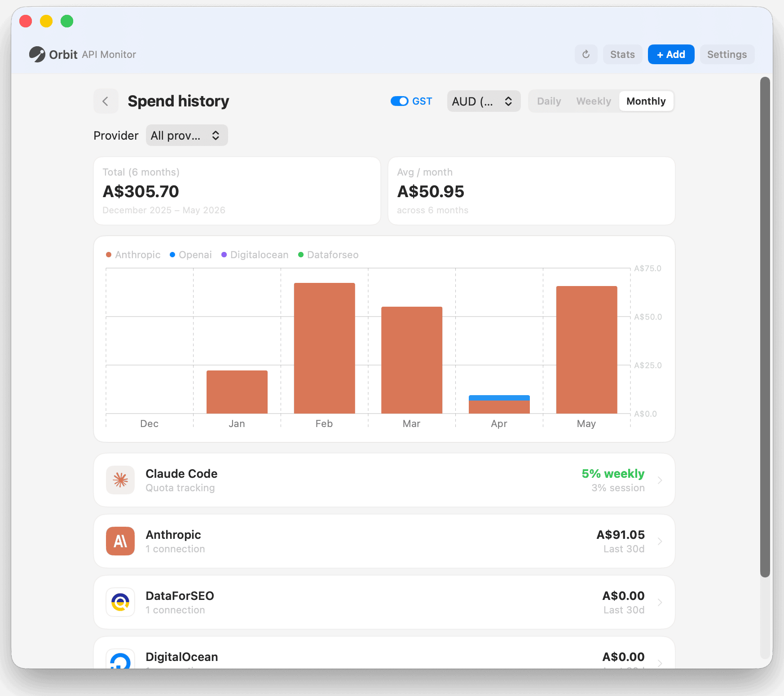This screenshot has width=784, height=696.
Task: Click the Digitalocean legend dot
Action: [x=224, y=255]
